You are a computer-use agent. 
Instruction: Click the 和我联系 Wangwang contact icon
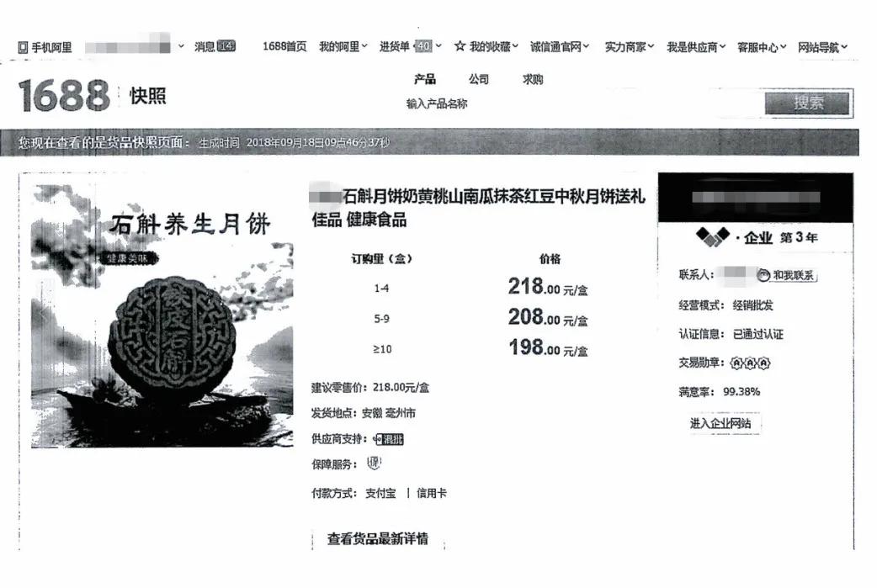pyautogui.click(x=764, y=275)
